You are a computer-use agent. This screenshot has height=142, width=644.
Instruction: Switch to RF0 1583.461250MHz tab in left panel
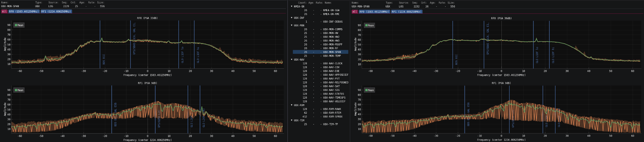[24, 11]
